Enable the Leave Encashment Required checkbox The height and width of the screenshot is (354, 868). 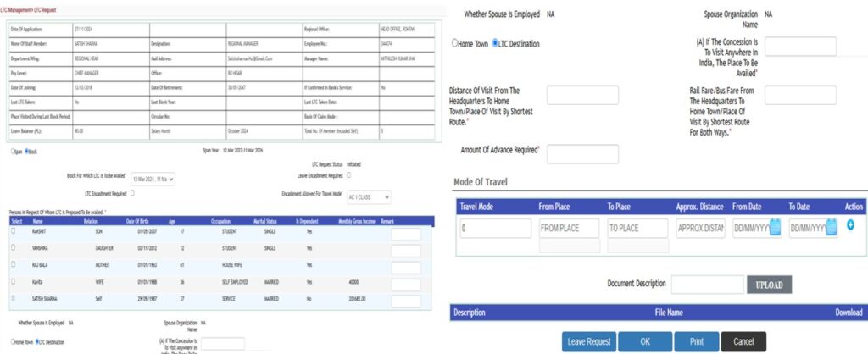(x=348, y=175)
